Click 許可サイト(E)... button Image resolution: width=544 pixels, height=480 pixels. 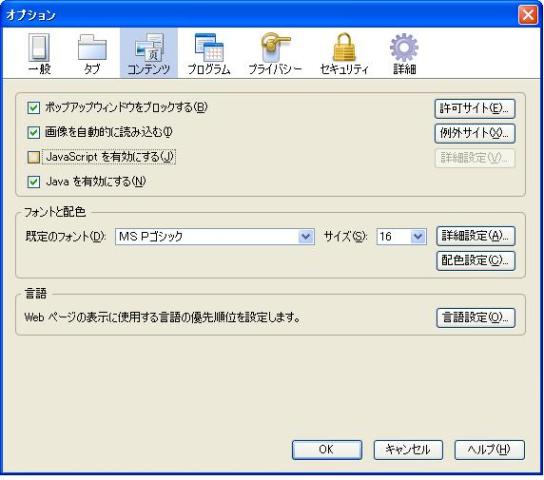(x=475, y=109)
